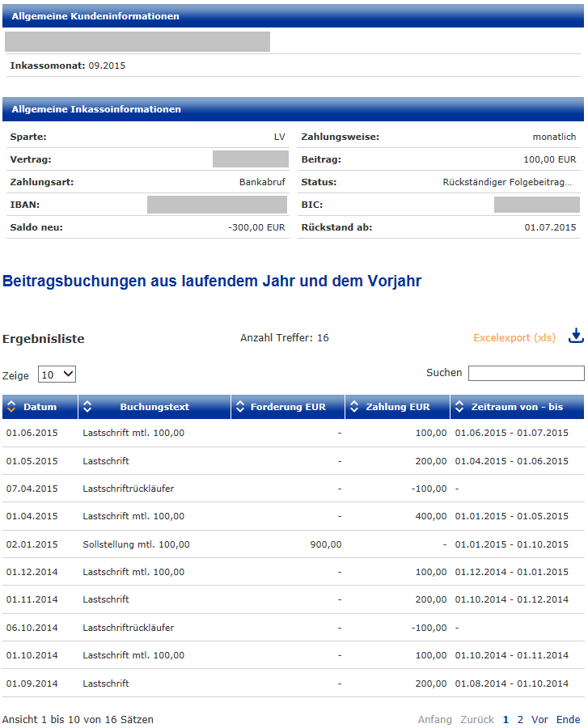Click the Anfang first-page link
This screenshot has width=588, height=728.
pos(434,719)
